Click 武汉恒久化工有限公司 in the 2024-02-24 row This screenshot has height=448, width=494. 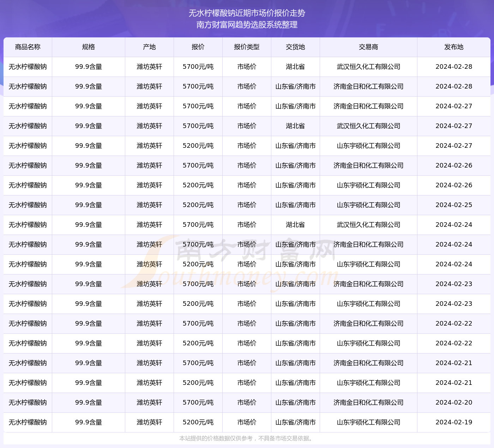pos(368,225)
